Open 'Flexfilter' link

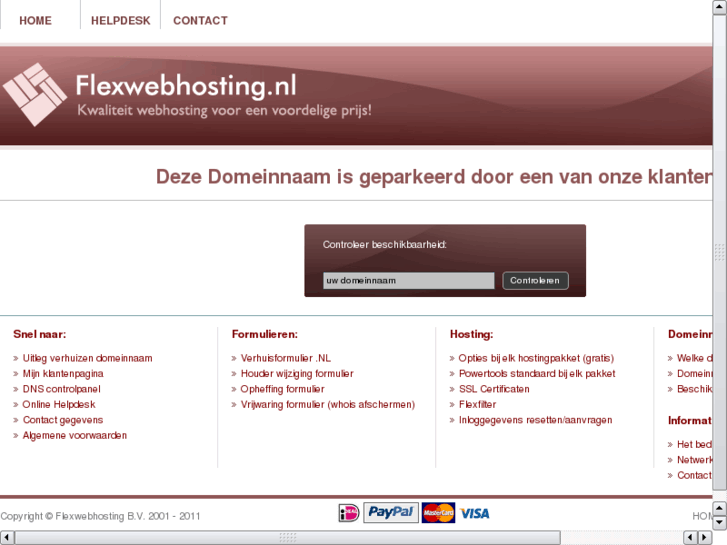pos(478,404)
